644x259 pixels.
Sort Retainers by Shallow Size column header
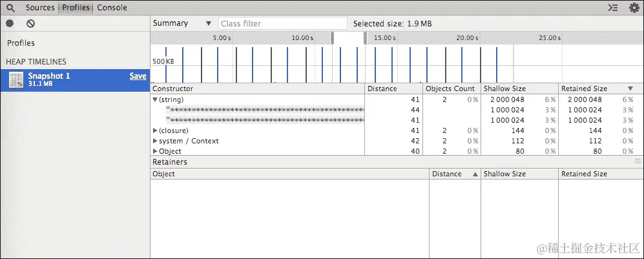coord(519,174)
